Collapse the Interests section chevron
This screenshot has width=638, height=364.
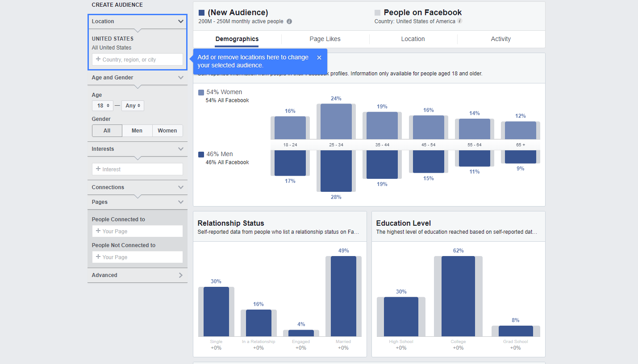pos(180,149)
